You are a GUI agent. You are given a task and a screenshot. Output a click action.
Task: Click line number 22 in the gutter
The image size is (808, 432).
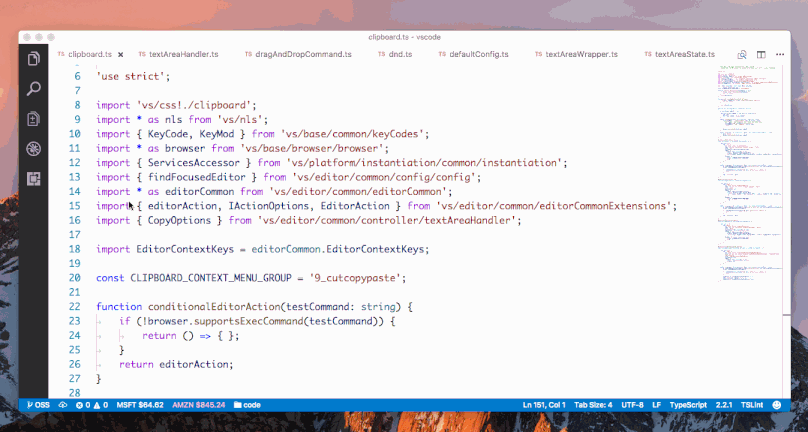[x=75, y=307]
